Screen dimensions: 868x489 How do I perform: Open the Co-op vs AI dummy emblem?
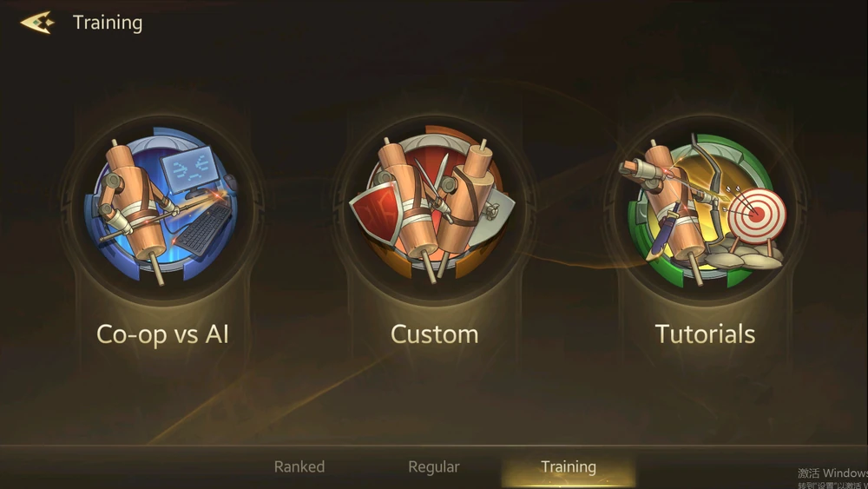click(x=161, y=206)
